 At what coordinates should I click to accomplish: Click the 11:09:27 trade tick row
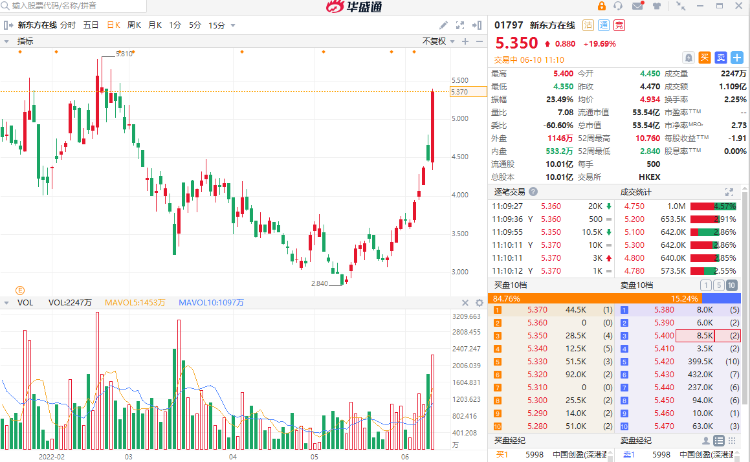tap(552, 206)
